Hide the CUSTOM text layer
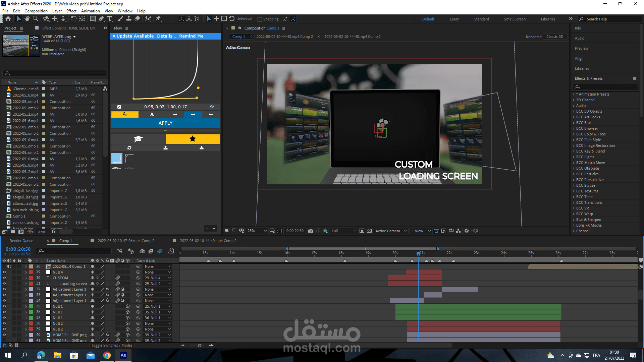644x362 pixels. pyautogui.click(x=4, y=278)
